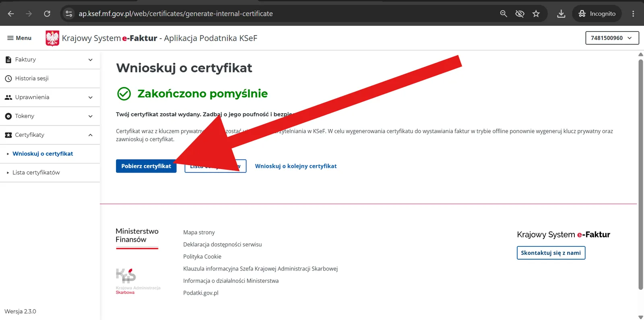Open Historia sesji menu item
The width and height of the screenshot is (644, 320).
[50, 78]
